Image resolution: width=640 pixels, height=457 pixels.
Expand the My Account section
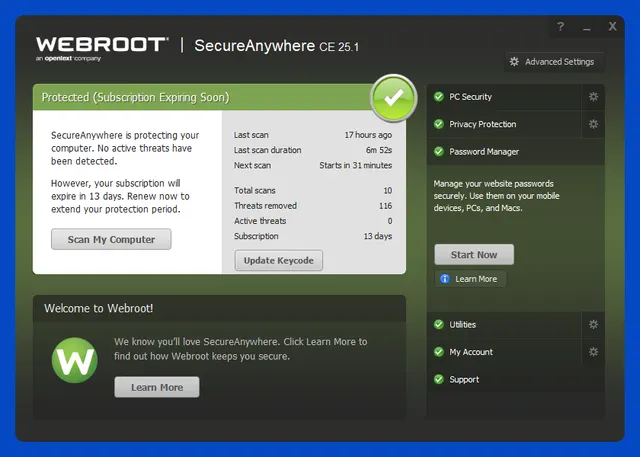click(504, 352)
